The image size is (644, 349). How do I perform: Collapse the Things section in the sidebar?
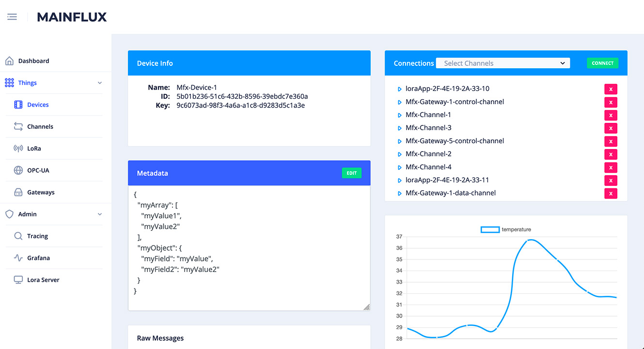tap(99, 83)
